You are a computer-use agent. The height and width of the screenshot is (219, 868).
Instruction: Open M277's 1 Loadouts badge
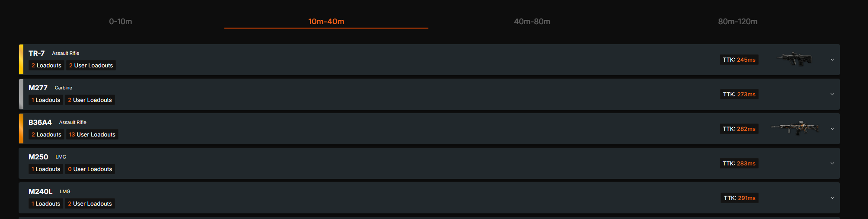pos(46,100)
